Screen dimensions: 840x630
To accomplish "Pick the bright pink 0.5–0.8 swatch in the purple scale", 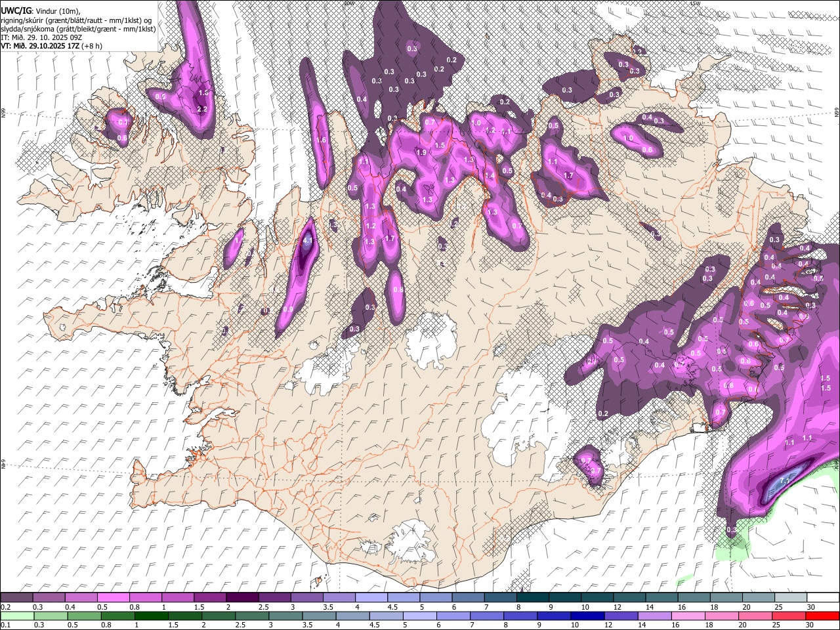I will (x=114, y=598).
